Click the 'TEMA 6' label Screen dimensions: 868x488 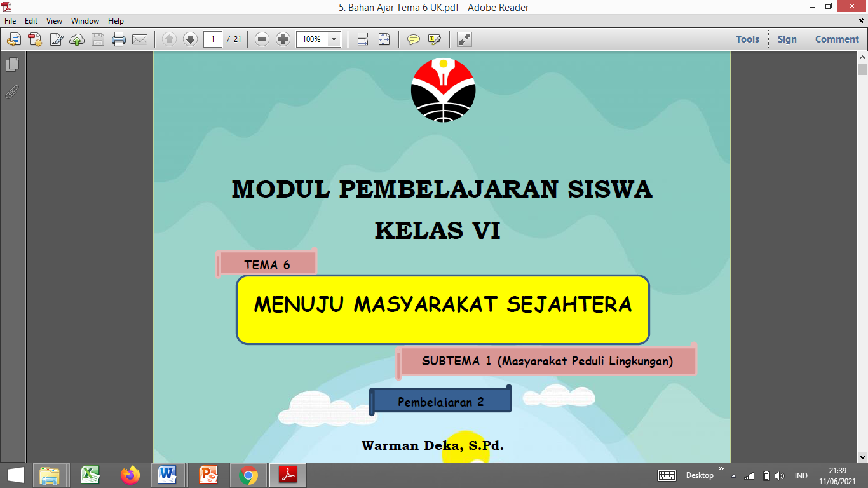coord(267,265)
